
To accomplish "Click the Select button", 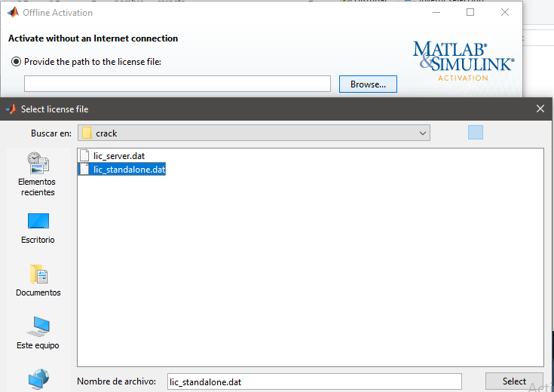I will (x=514, y=381).
